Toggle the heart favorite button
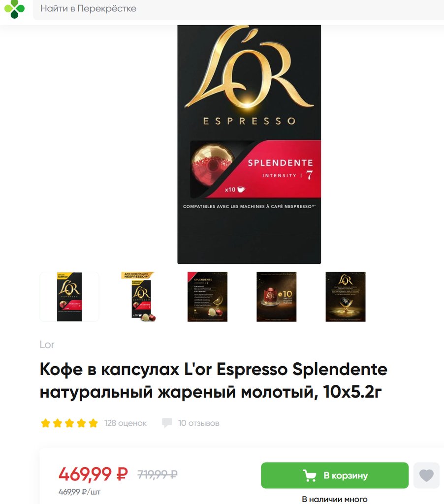Screen dimensions: 444x504 pos(426,475)
